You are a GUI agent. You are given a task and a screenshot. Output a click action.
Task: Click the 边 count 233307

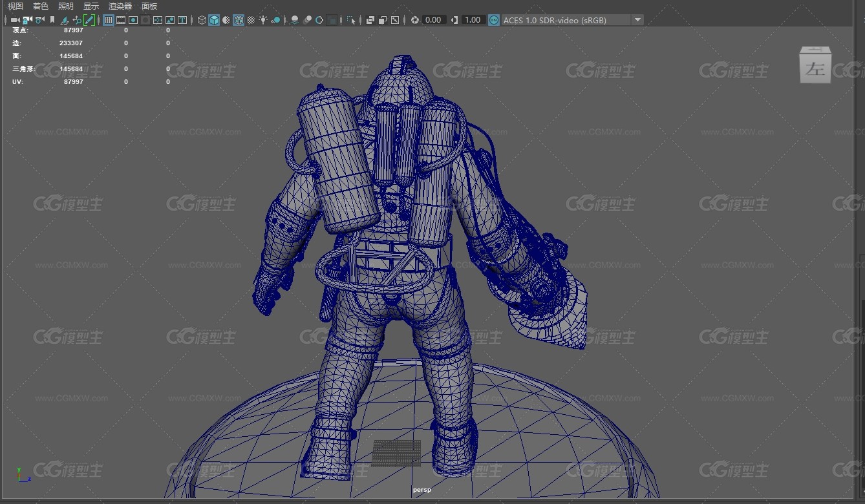pyautogui.click(x=71, y=43)
